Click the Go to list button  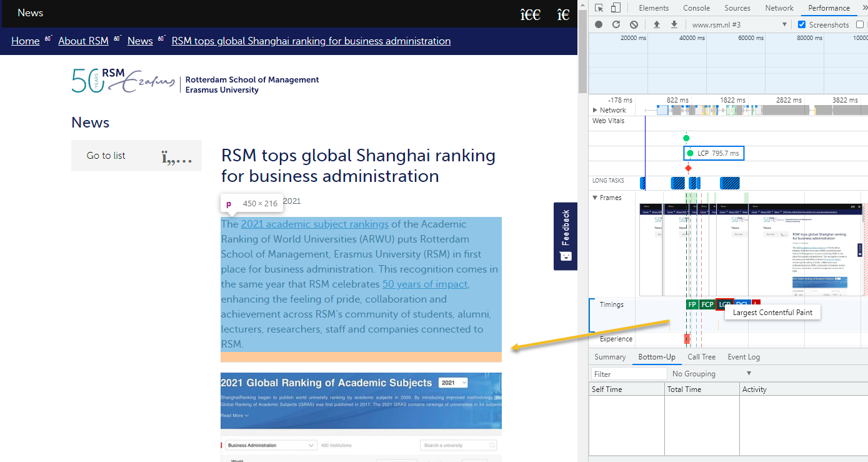coord(136,156)
